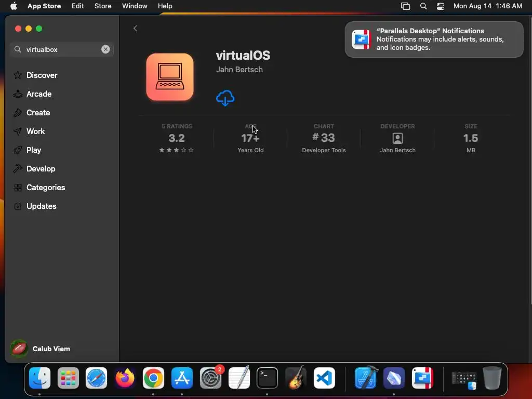Open the purple crystal app in Dock
This screenshot has height=399, width=532.
click(394, 378)
